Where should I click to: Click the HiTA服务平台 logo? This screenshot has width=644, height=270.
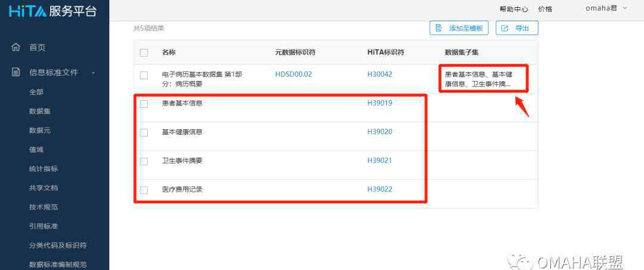coord(52,11)
